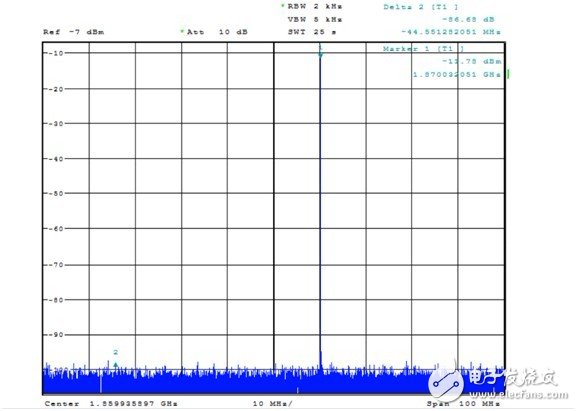Click the Delta 2 [T1] header text
The image size is (576, 411).
click(421, 7)
